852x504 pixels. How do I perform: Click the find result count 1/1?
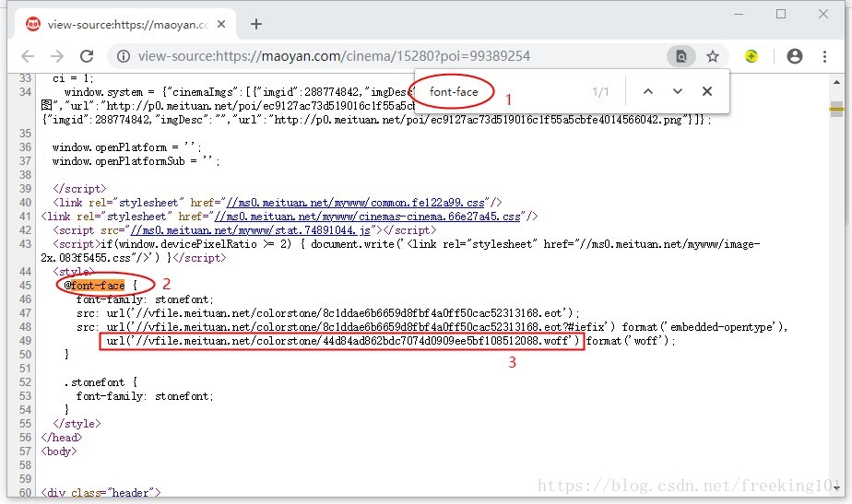click(x=600, y=92)
